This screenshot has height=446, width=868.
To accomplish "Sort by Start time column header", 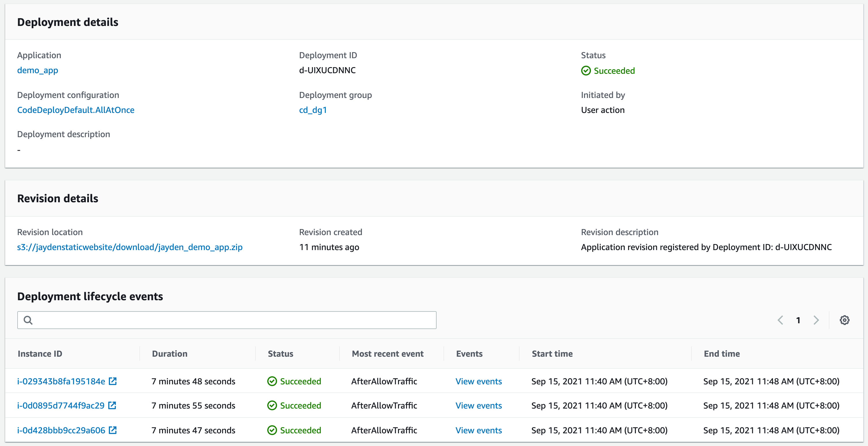I will point(552,354).
